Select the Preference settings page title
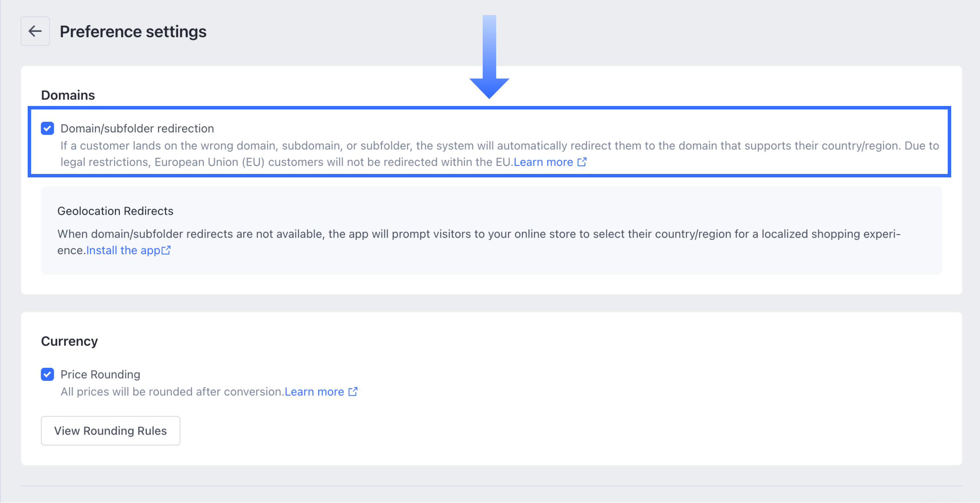Screen dimensions: 980x503 133,31
